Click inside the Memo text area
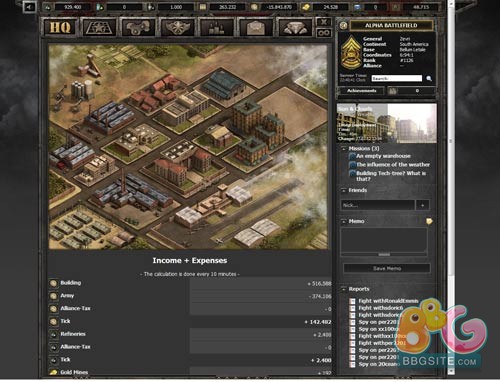 coord(384,240)
